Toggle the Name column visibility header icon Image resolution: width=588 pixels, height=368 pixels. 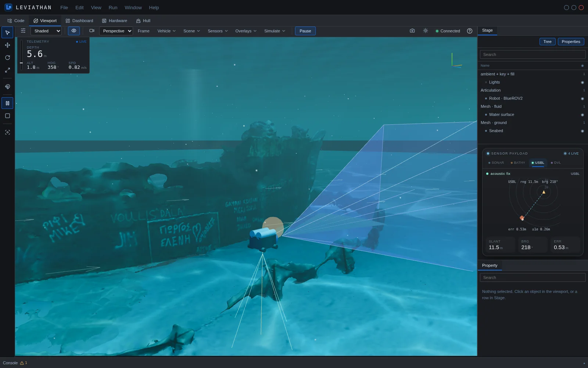[582, 66]
